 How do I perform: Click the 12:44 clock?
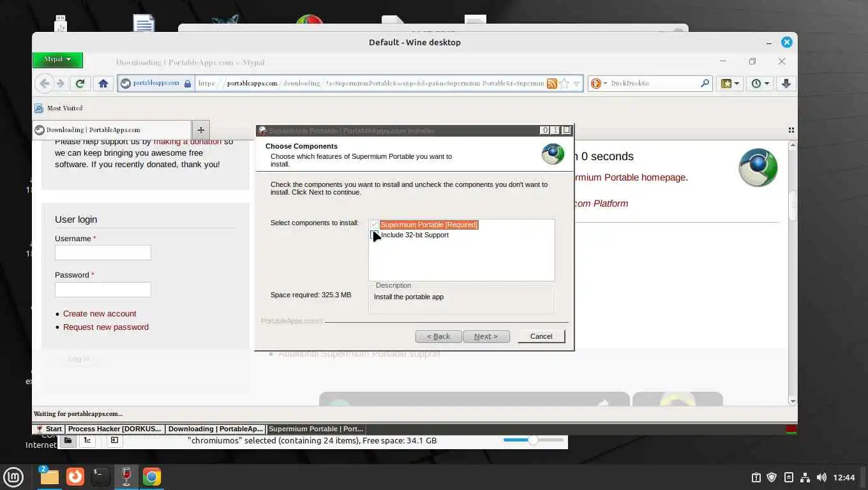(x=844, y=477)
